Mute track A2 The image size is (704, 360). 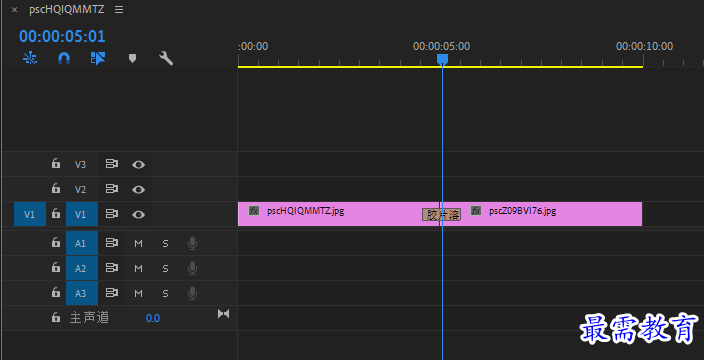pyautogui.click(x=138, y=268)
